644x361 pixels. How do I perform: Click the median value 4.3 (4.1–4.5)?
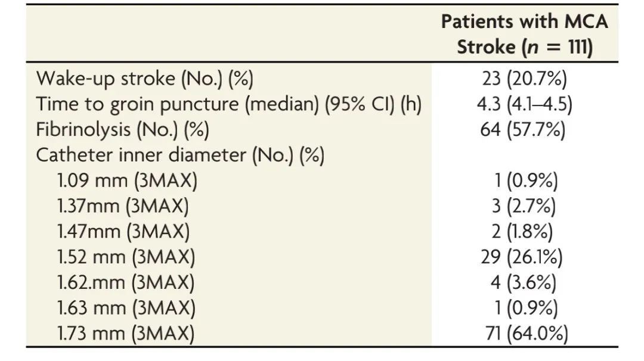524,104
